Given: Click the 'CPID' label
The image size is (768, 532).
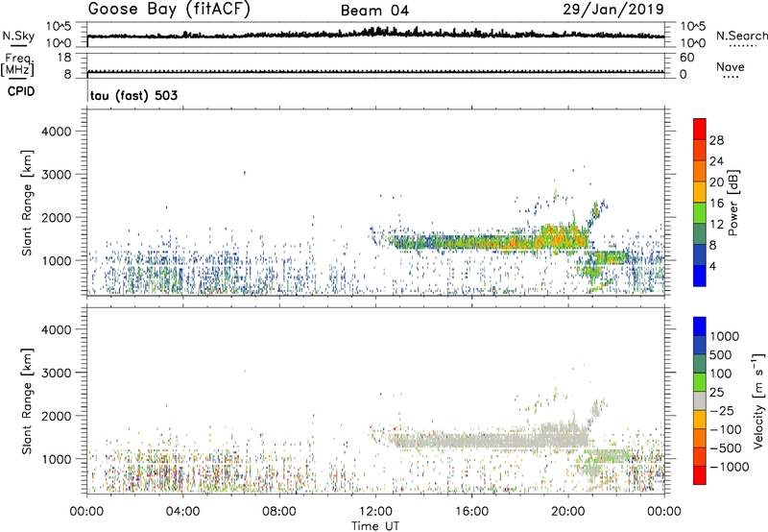Looking at the screenshot, I should click(21, 91).
